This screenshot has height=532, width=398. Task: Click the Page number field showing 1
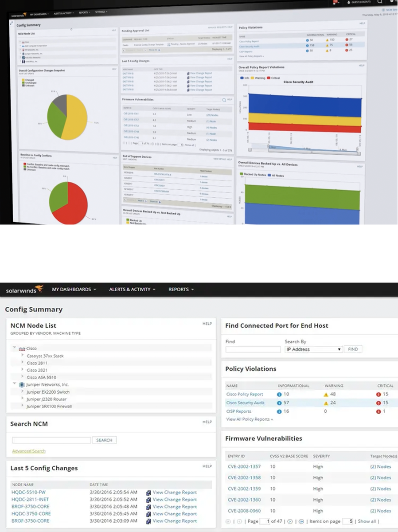click(265, 521)
